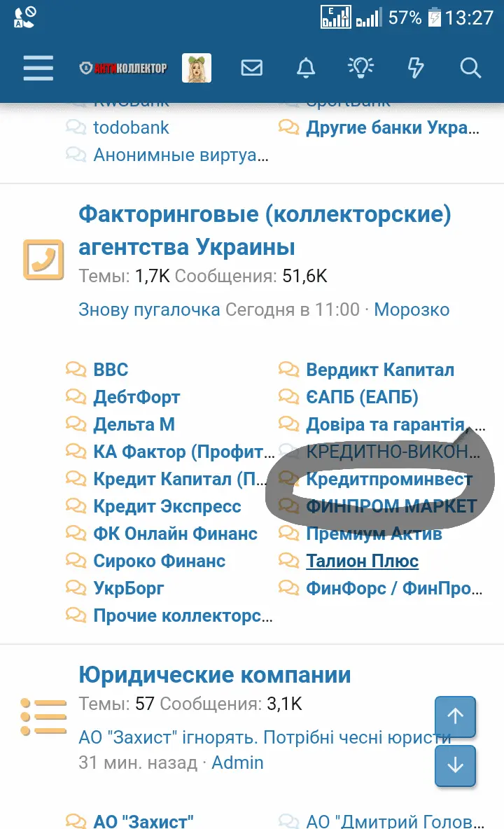Screen dimensions: 504x829
Task: Tap the Antikollektor site logo
Action: (x=123, y=68)
